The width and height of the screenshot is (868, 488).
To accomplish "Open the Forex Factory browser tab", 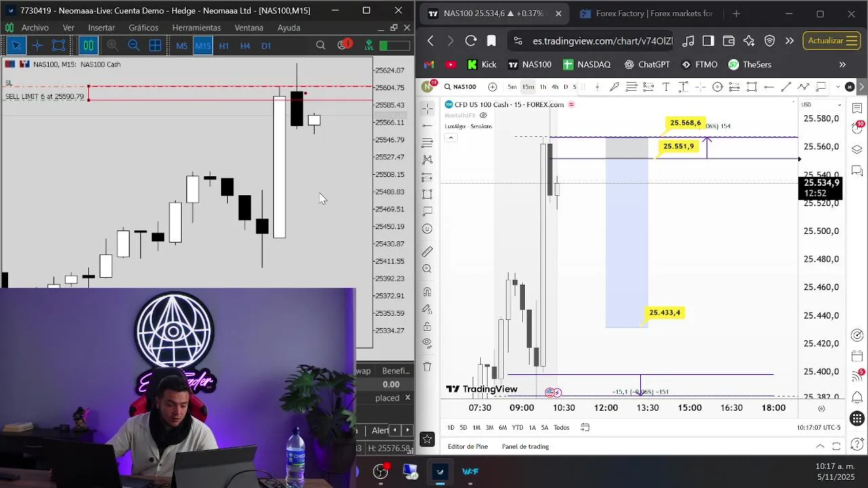I will [646, 14].
